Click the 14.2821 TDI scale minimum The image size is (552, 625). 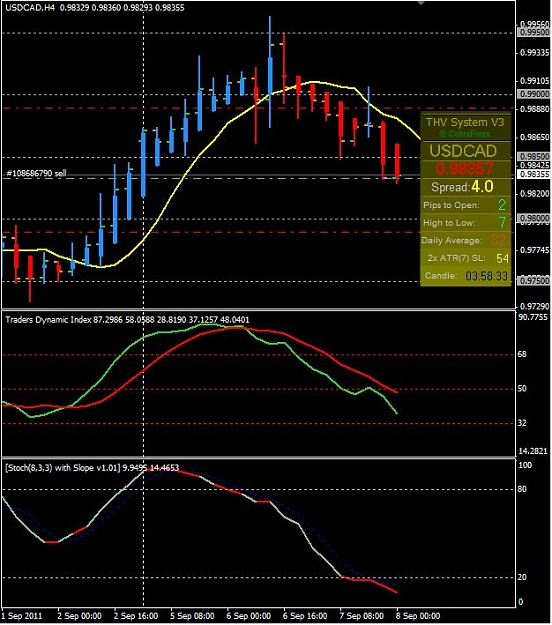(533, 451)
